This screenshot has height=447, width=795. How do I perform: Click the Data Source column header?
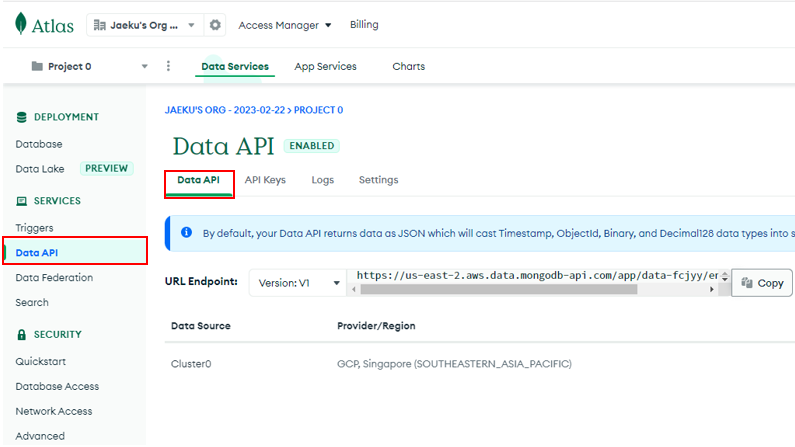[x=201, y=326]
